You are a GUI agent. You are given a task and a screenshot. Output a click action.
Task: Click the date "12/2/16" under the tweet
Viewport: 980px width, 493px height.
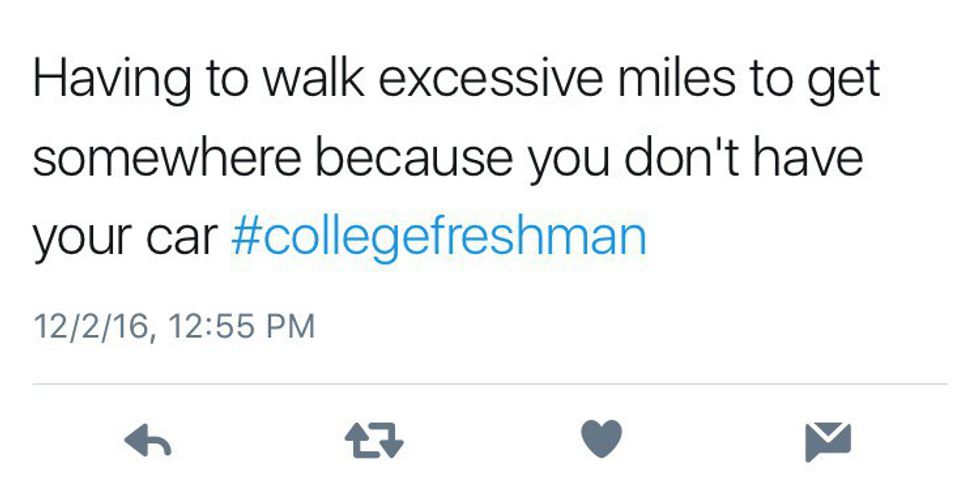pyautogui.click(x=94, y=326)
